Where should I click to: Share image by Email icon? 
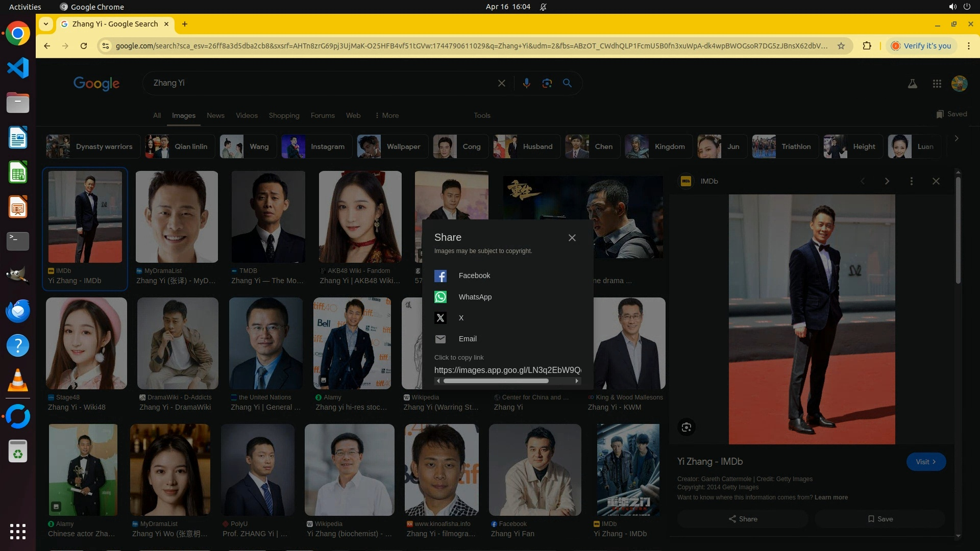pyautogui.click(x=440, y=339)
